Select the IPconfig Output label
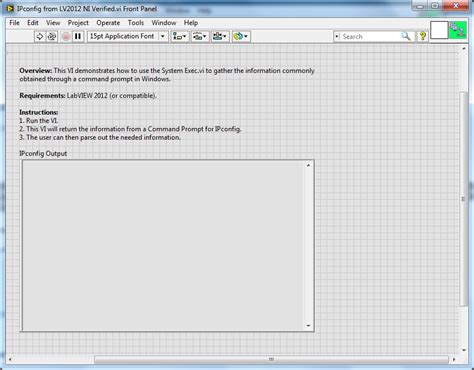 coord(43,154)
